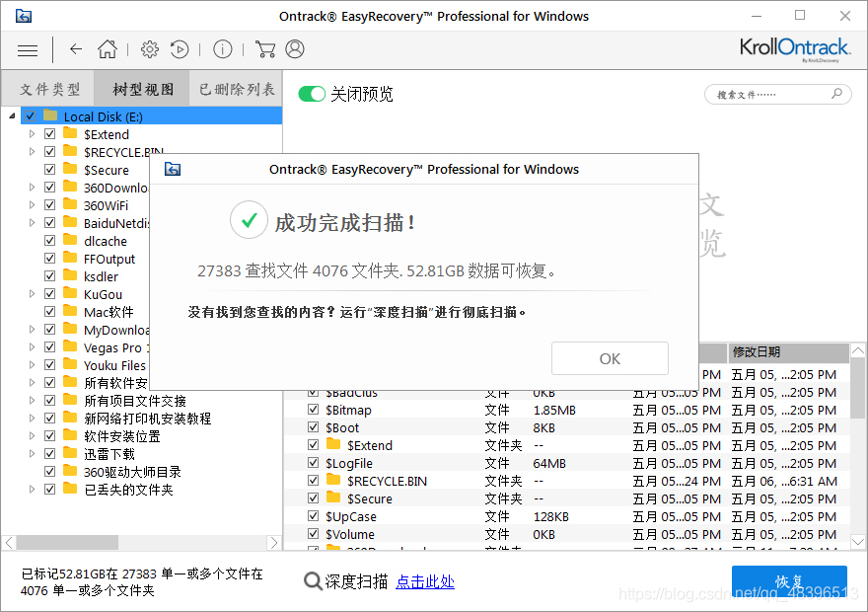Open the settings gear icon
Viewport: 868px width, 612px height.
(150, 49)
